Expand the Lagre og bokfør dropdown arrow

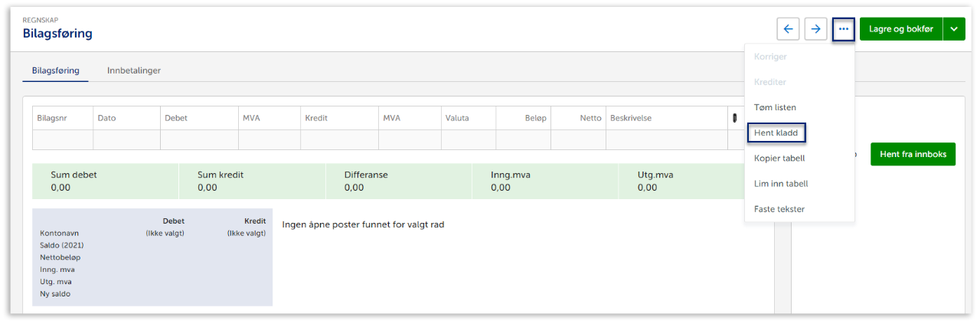954,29
